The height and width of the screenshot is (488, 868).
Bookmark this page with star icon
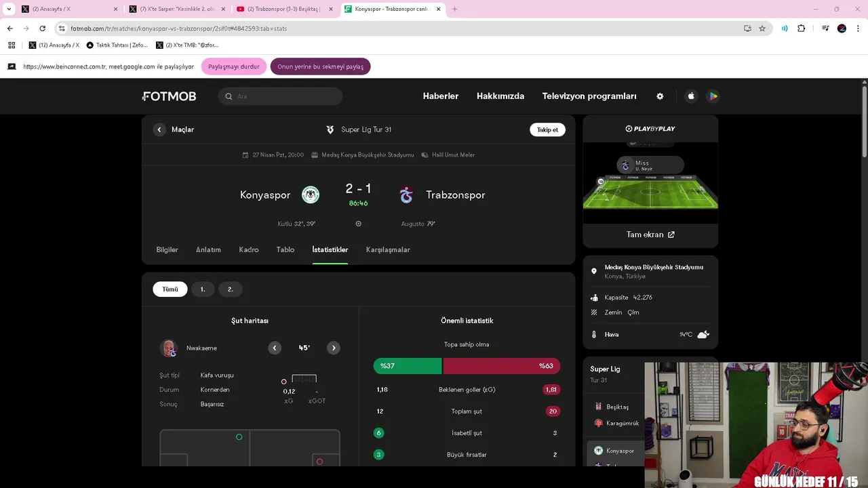pyautogui.click(x=762, y=28)
